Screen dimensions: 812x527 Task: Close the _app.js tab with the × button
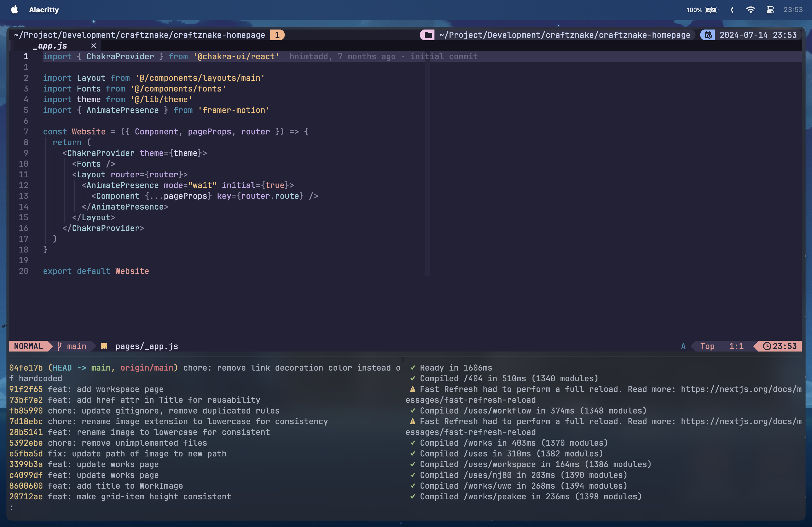click(x=93, y=46)
